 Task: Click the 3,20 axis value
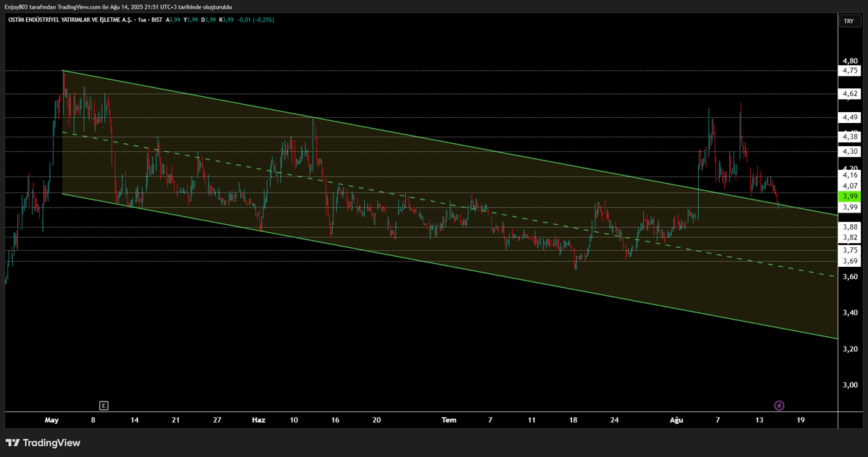(850, 349)
